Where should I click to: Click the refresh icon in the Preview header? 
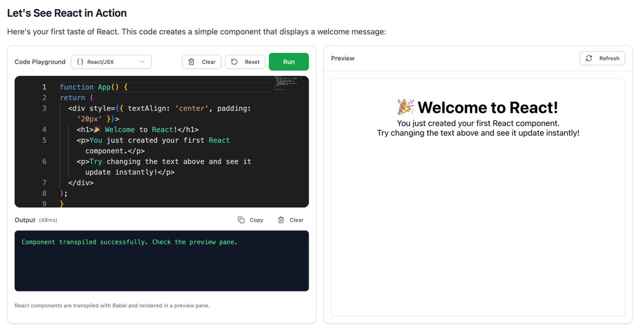tap(589, 58)
